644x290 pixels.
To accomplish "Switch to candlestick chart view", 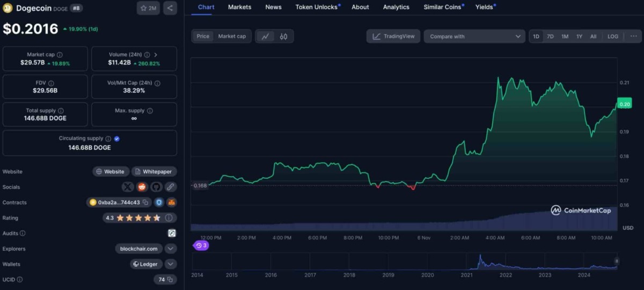I will pyautogui.click(x=283, y=37).
